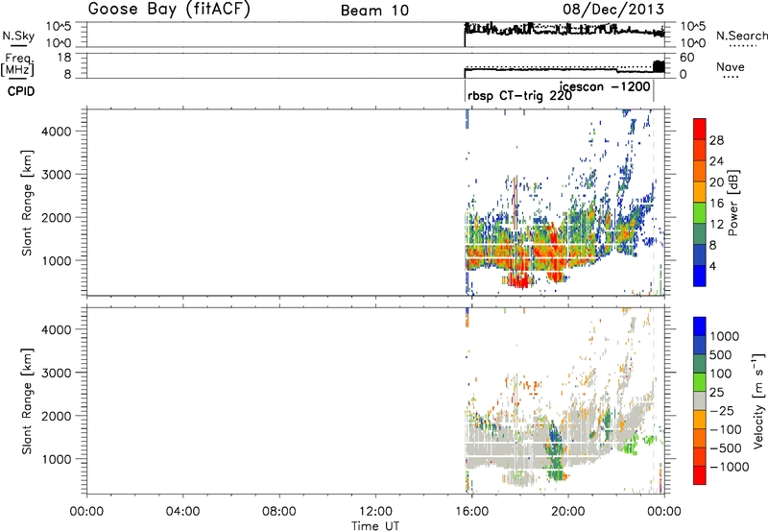Click the 3000 km tick of power panel

pyautogui.click(x=57, y=175)
